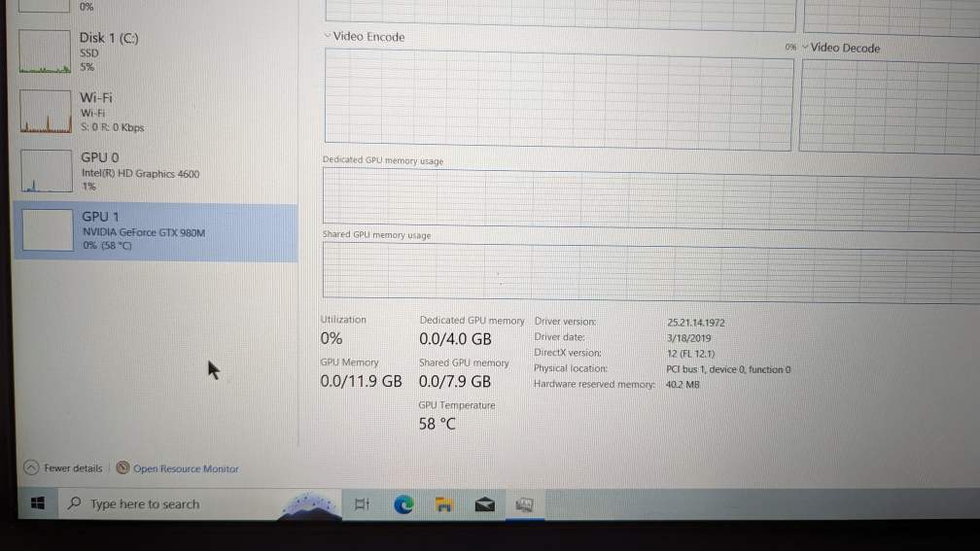Viewport: 980px width, 551px height.
Task: Select the Wi-Fi performance entry
Action: point(157,112)
